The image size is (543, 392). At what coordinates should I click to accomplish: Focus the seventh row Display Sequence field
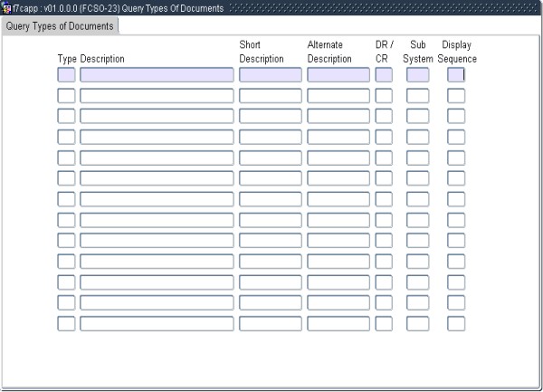click(456, 199)
